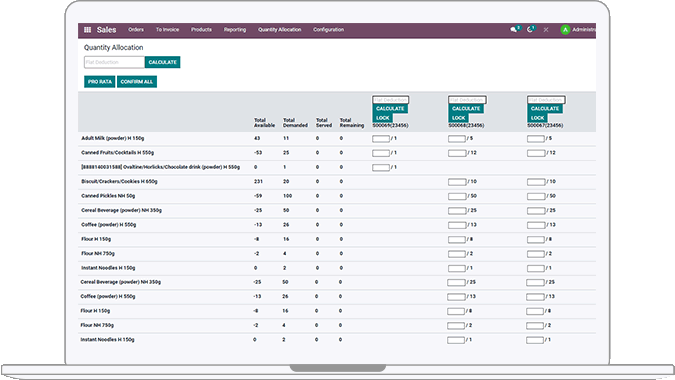Click Adult Milk quantity field under S00068

coord(457,139)
